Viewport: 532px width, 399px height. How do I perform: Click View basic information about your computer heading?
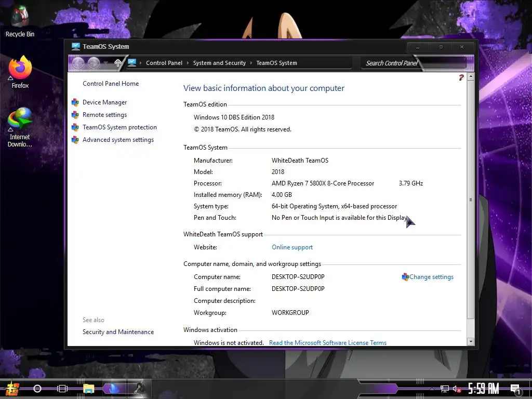263,88
